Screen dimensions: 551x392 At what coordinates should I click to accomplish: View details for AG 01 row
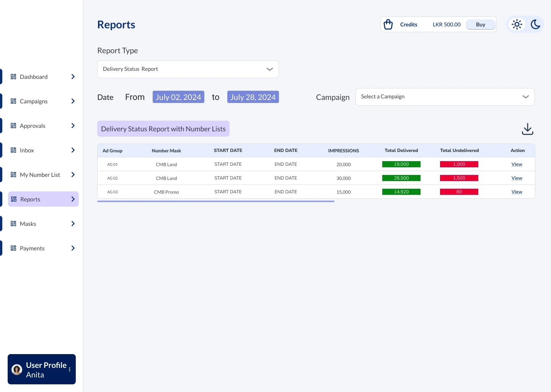coord(517,164)
